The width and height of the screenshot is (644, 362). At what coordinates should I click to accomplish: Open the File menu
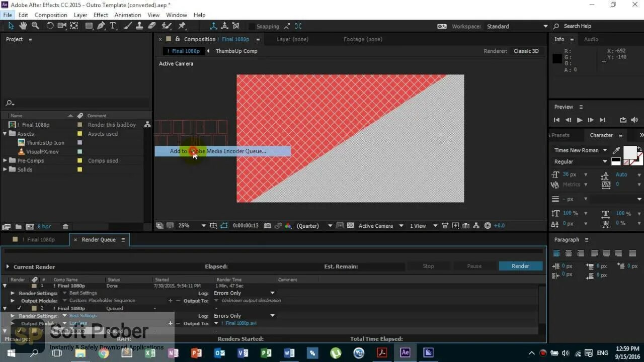pos(8,15)
